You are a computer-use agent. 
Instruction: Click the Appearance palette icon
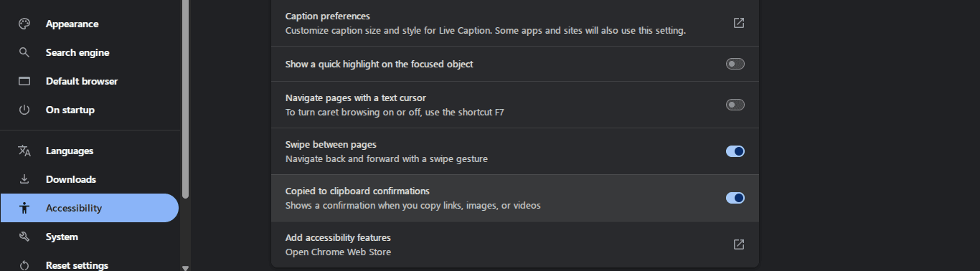[24, 24]
